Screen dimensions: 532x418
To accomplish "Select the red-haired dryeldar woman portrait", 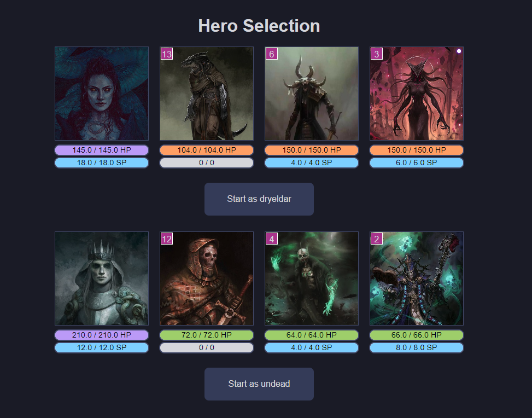I will click(102, 94).
